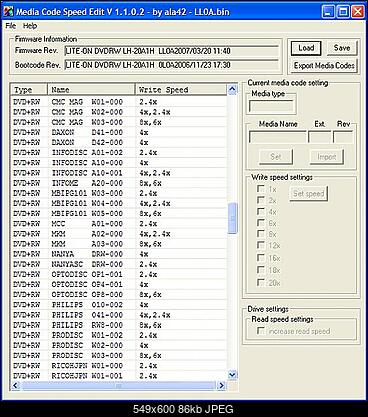The image size is (368, 417).
Task: Open the File menu
Action: click(10, 26)
